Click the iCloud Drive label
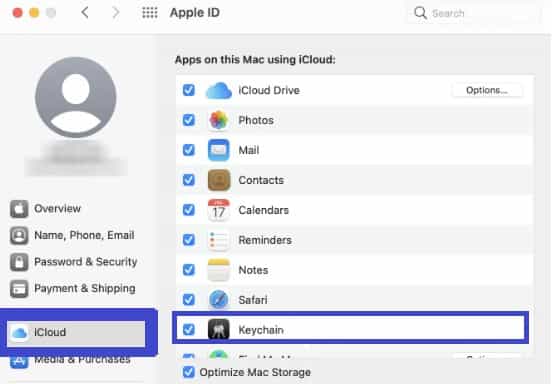Viewport: 552px width, 384px height. tap(269, 90)
